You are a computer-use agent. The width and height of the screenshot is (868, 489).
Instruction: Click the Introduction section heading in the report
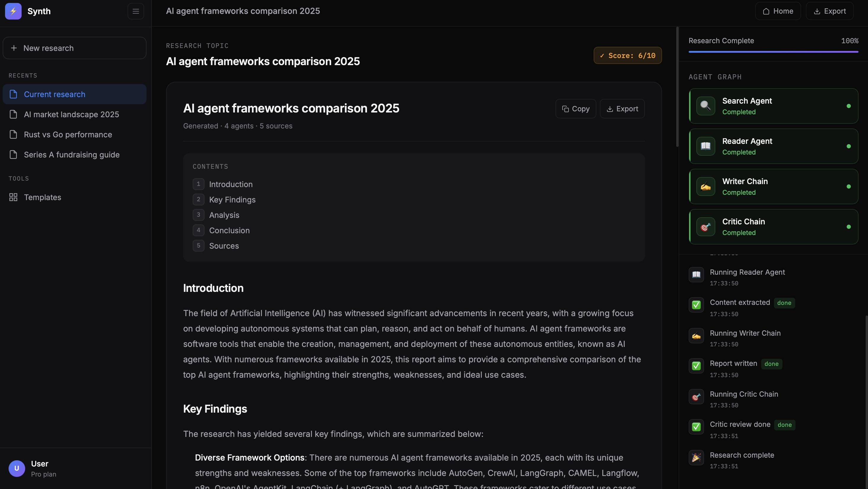213,288
